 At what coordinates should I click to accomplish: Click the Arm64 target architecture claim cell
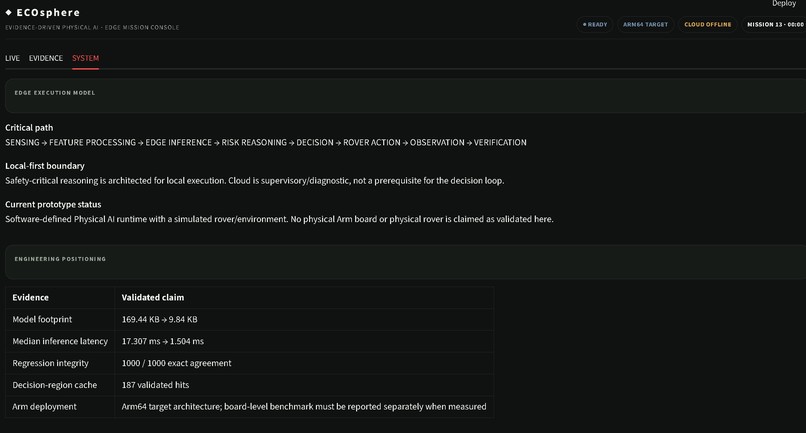(304, 406)
